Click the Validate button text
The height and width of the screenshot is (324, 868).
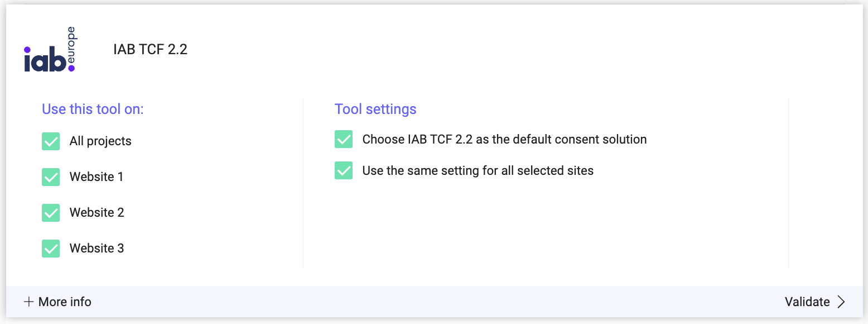pyautogui.click(x=807, y=302)
